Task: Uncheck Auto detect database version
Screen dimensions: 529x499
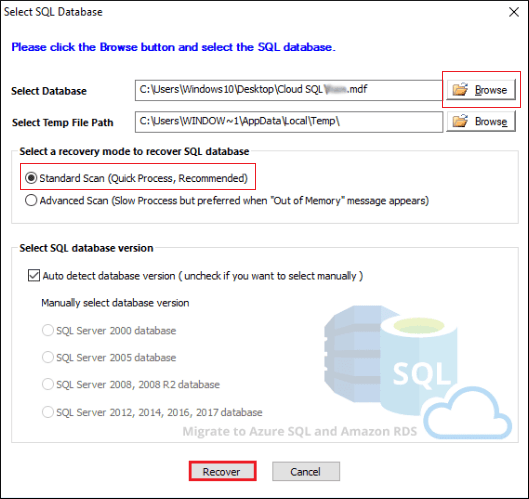Action: click(x=34, y=275)
